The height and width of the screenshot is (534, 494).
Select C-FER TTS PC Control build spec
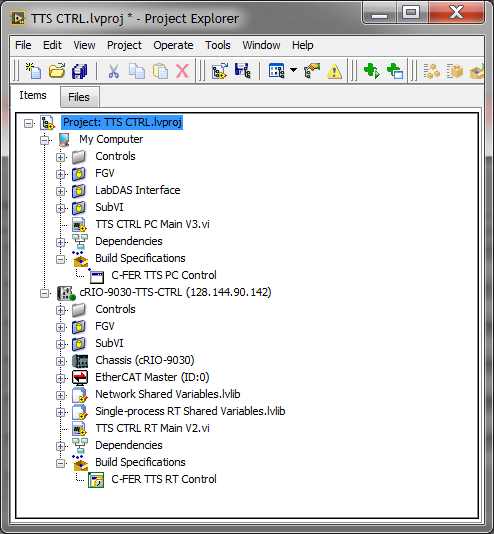point(164,275)
